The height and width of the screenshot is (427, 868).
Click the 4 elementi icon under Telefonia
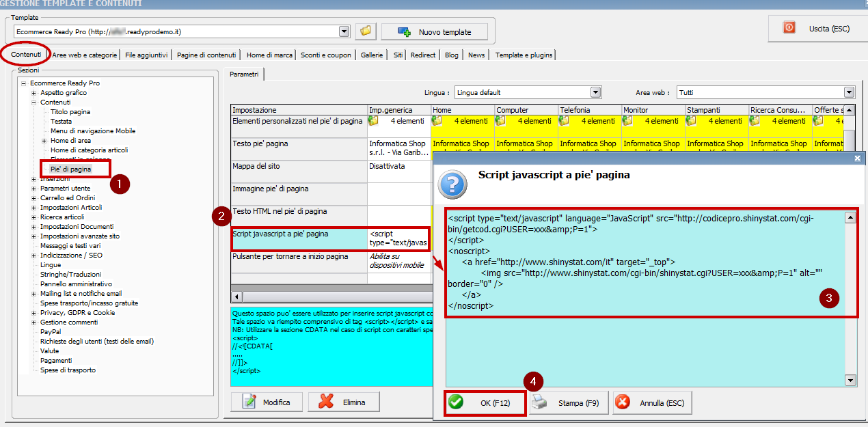564,121
